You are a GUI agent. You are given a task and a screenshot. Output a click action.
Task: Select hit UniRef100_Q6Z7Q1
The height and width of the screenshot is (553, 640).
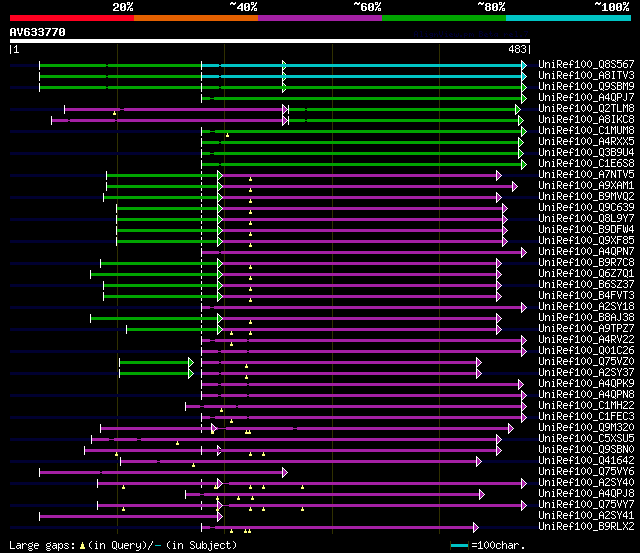point(586,274)
